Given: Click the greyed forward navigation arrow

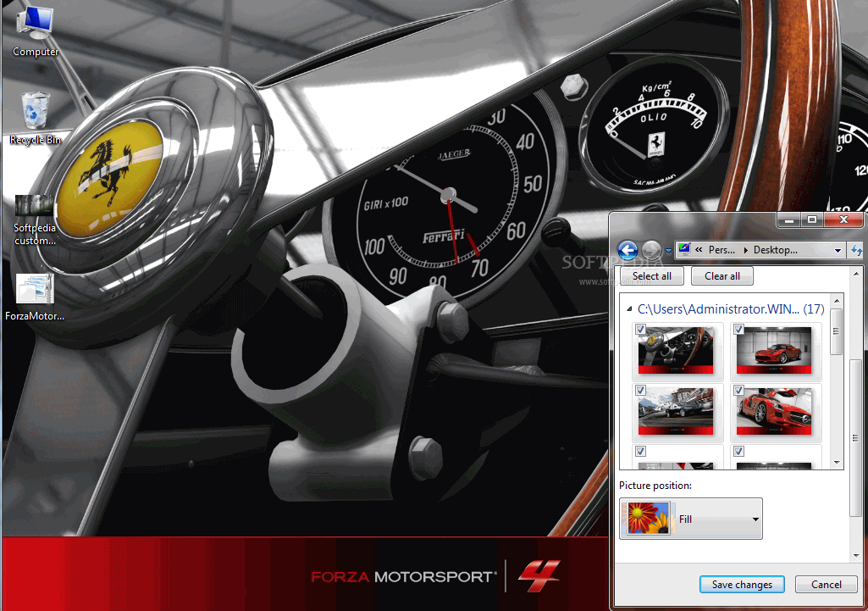Looking at the screenshot, I should (x=651, y=250).
